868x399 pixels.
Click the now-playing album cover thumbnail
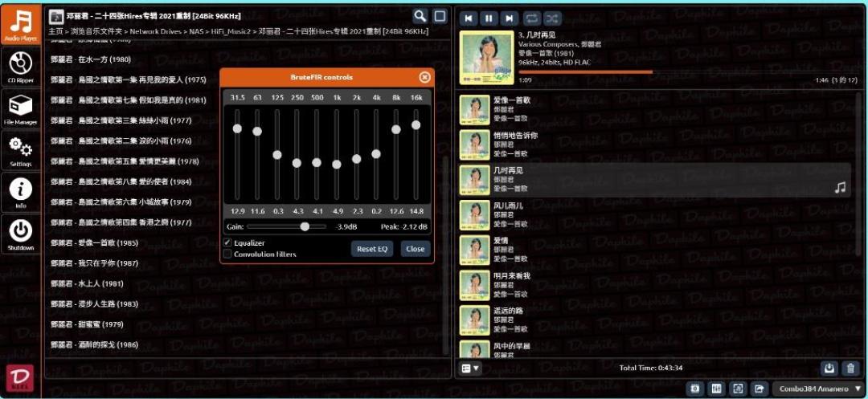pyautogui.click(x=487, y=58)
